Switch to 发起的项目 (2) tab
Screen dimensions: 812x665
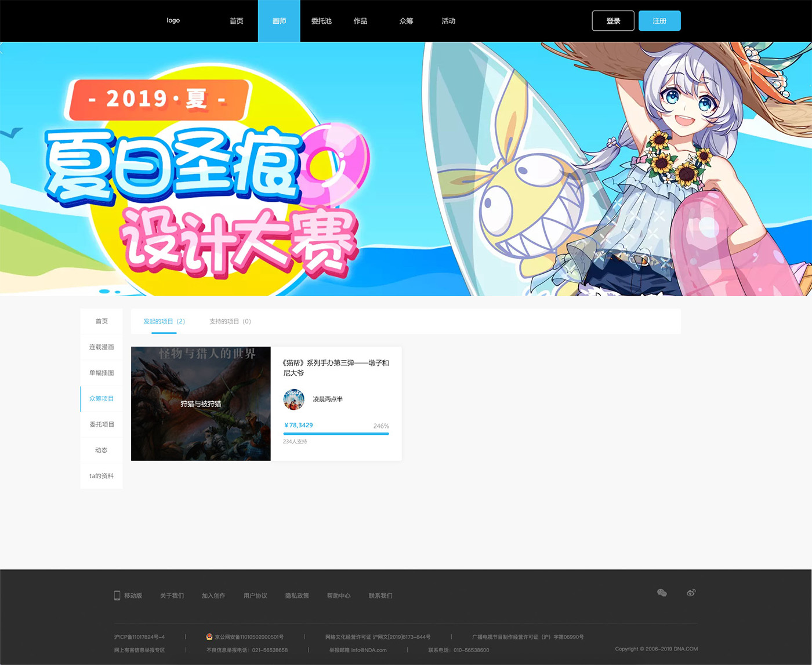164,321
